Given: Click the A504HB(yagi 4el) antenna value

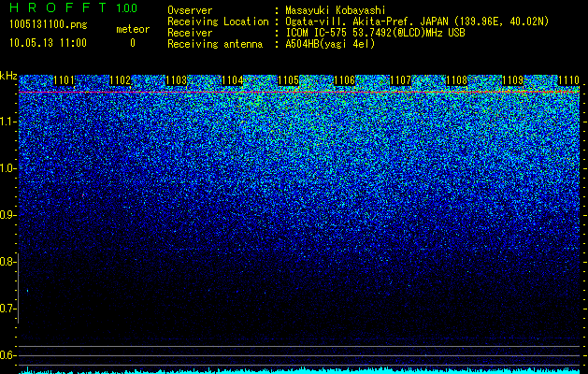Looking at the screenshot, I should 330,44.
